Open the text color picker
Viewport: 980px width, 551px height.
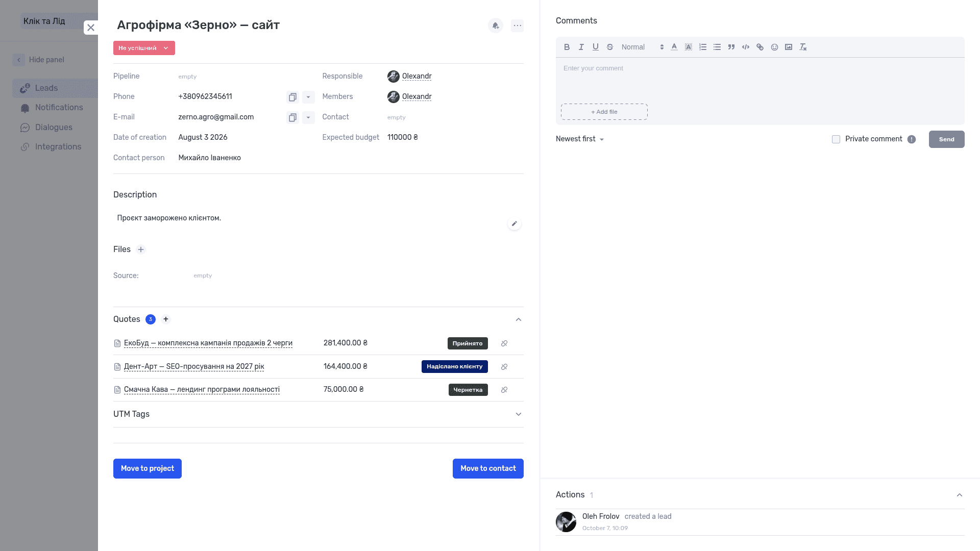point(674,47)
